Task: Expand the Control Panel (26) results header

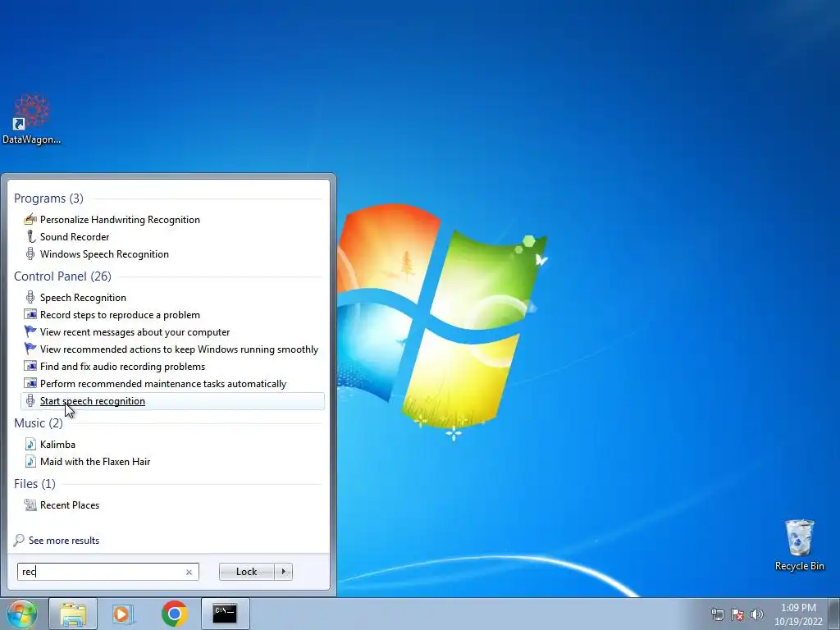Action: click(x=62, y=276)
